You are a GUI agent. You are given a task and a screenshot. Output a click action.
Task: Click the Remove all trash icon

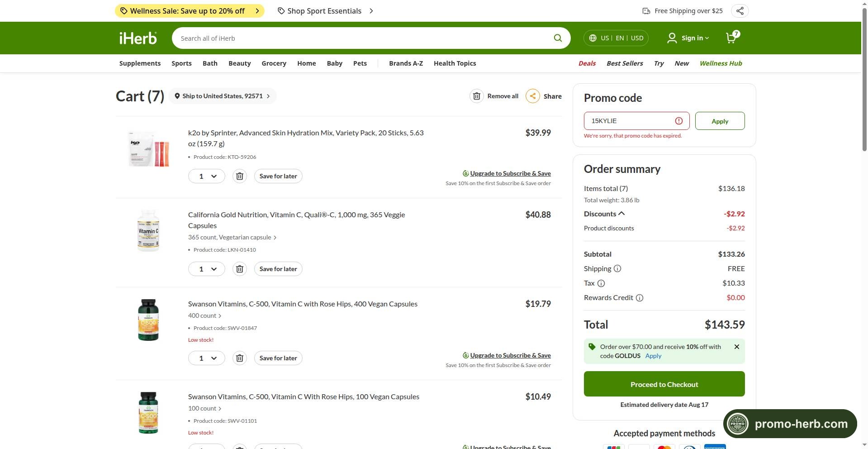pos(477,96)
